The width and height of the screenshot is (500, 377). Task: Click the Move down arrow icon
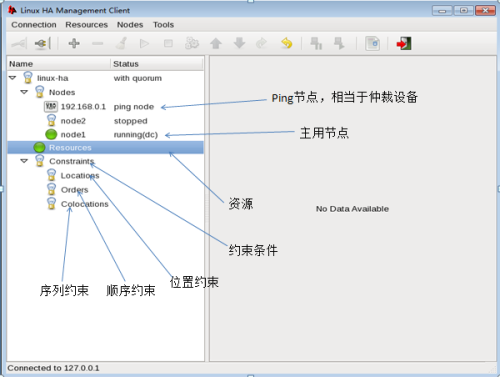pyautogui.click(x=239, y=43)
